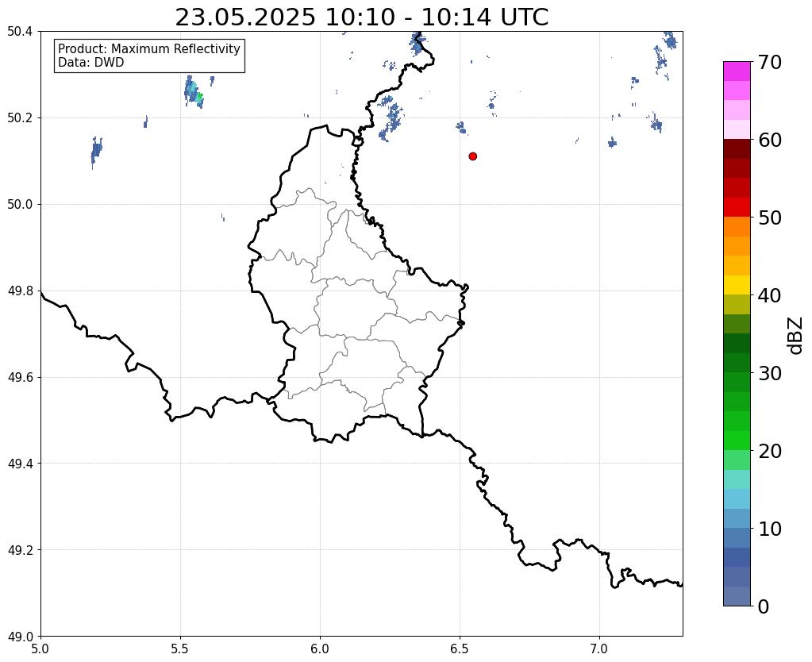Pick the bright magenta top colorbar segment
812x662 pixels.
737,71
